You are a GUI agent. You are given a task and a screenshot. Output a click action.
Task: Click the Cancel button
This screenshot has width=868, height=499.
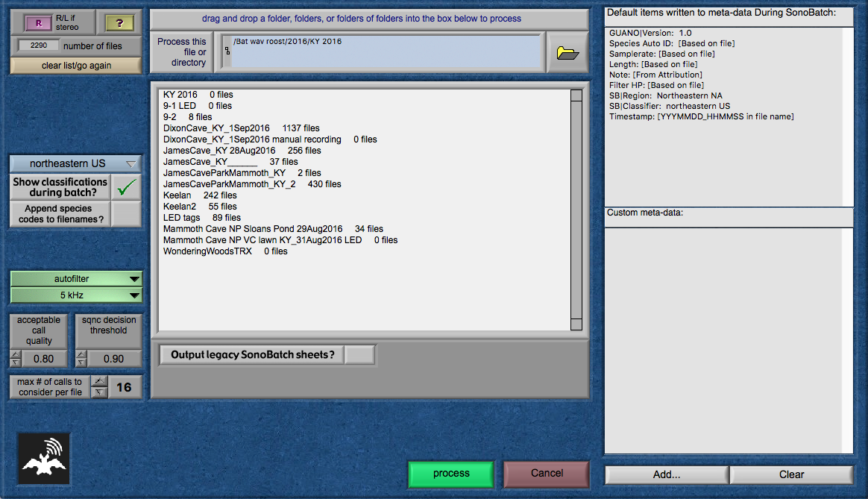[x=547, y=474]
